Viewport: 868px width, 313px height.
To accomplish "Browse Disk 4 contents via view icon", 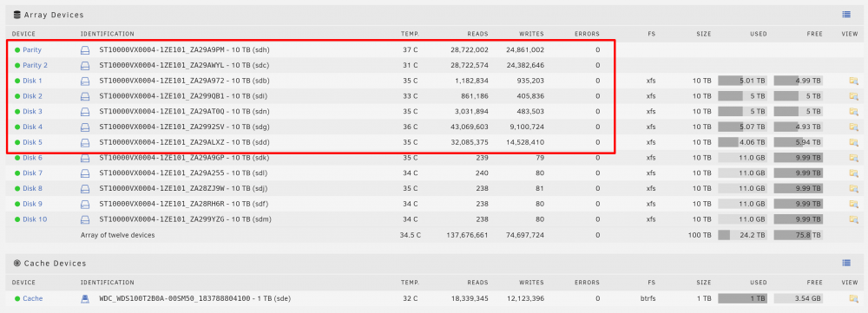I will [853, 127].
